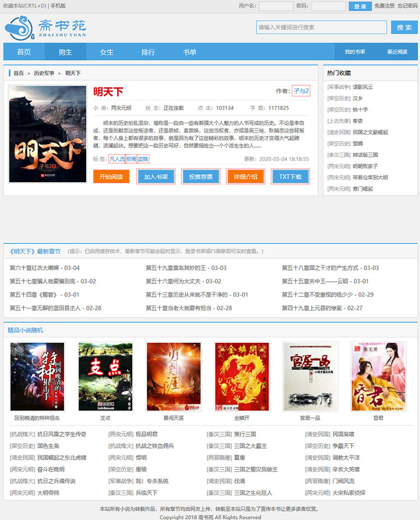The height and width of the screenshot is (520, 420).
Task: Open 三国之蜀汉我做主 in random list
Action: click(x=256, y=469)
